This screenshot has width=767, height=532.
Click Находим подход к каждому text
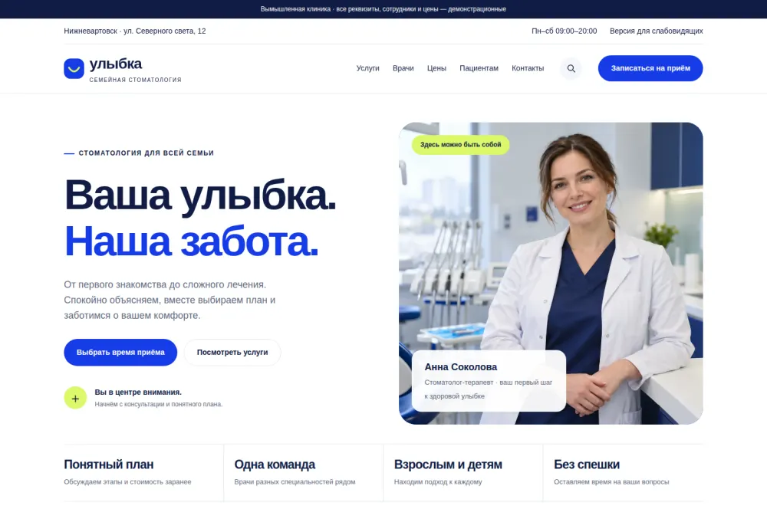pos(438,482)
